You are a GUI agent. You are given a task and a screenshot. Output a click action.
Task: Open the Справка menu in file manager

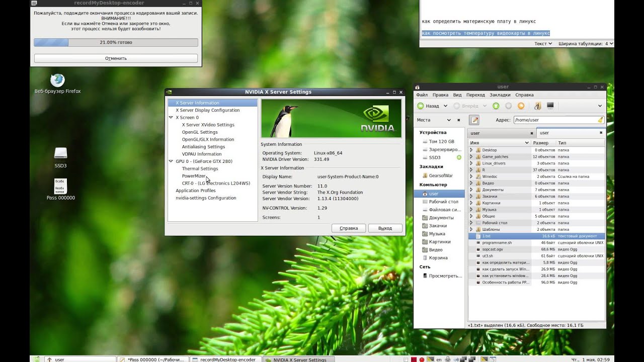tap(524, 95)
